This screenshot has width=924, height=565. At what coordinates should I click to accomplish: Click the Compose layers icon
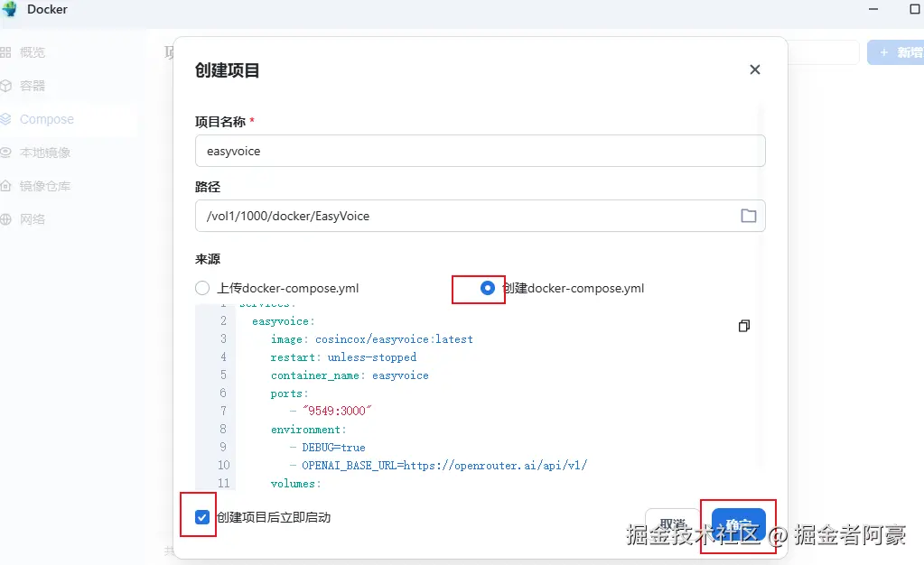6,119
